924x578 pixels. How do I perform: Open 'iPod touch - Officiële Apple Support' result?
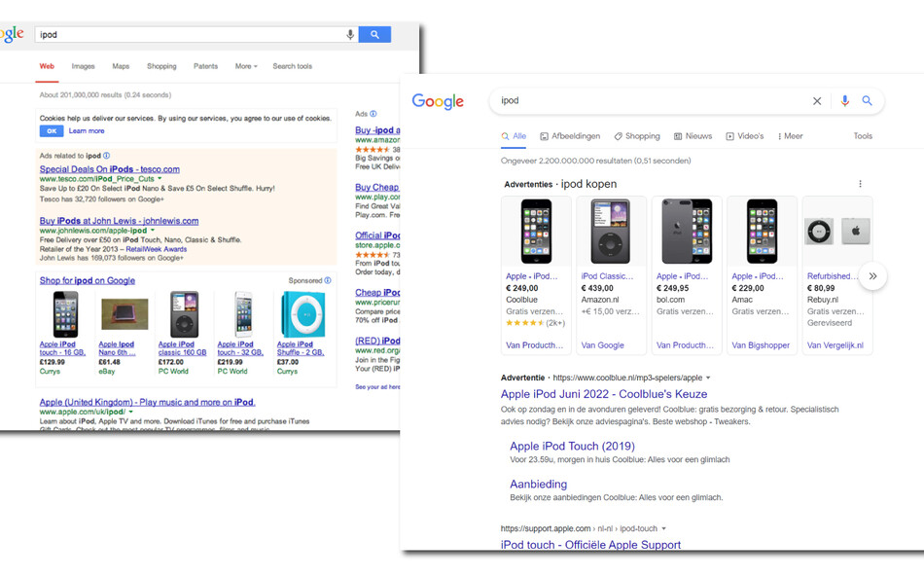tap(590, 545)
